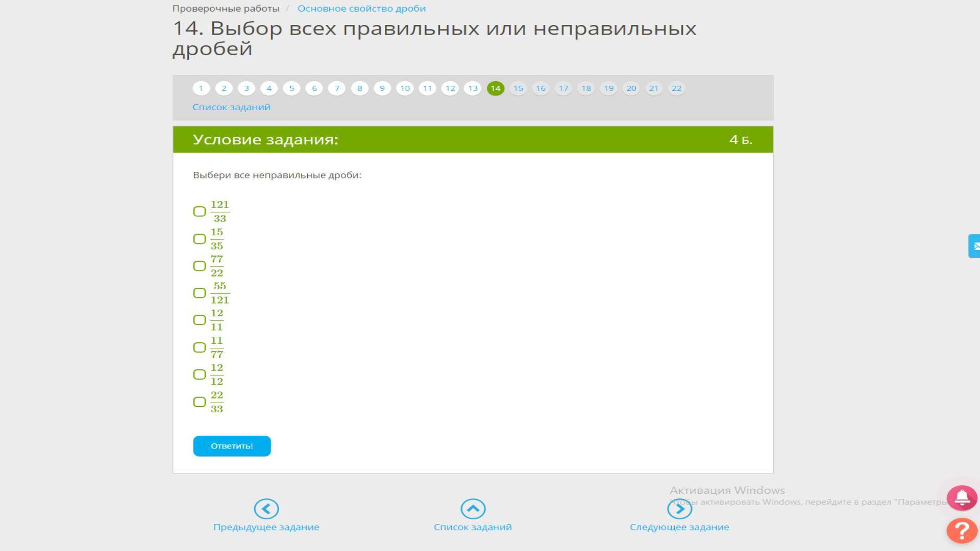
Task: Open the Список заданий link under task numbers
Action: point(231,107)
